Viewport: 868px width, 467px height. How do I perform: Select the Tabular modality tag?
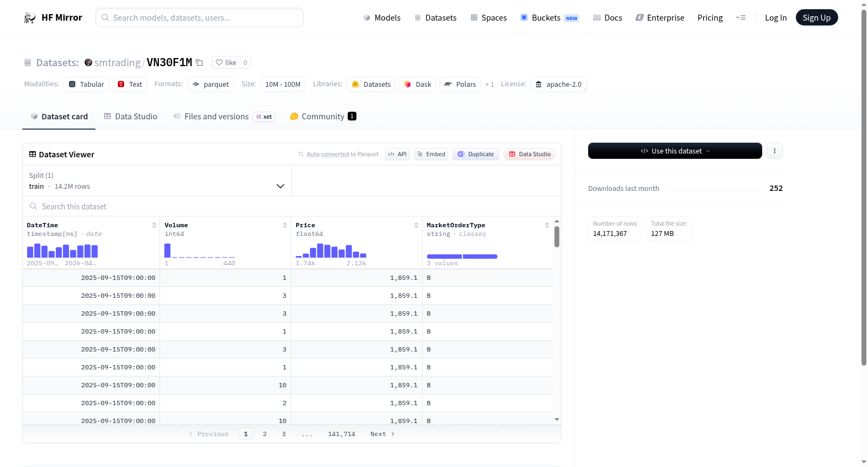coord(86,84)
